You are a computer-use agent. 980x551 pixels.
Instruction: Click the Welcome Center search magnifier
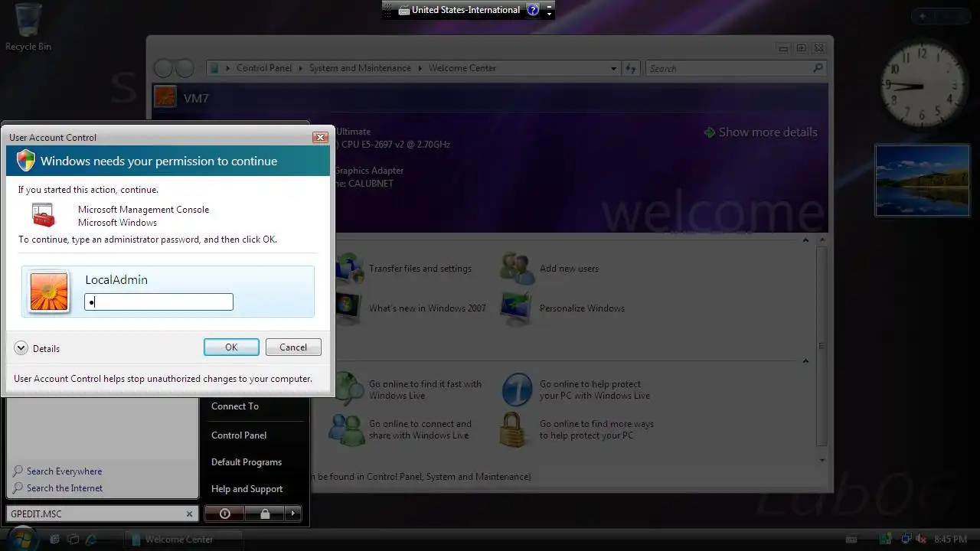point(818,68)
